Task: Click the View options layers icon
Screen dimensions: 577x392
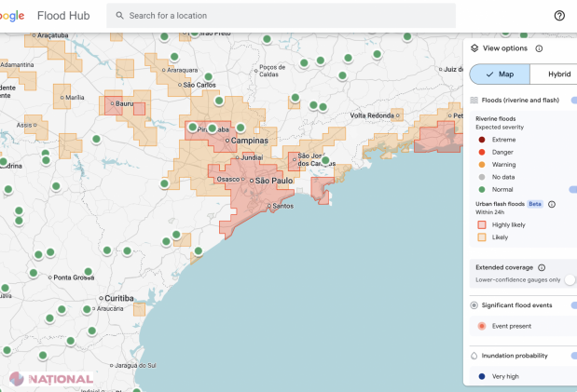Action: (x=474, y=48)
